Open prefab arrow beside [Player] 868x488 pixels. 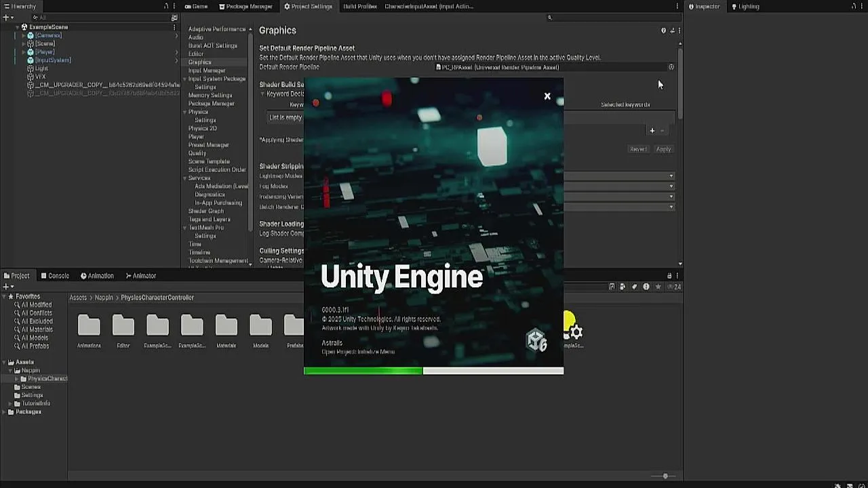click(176, 52)
